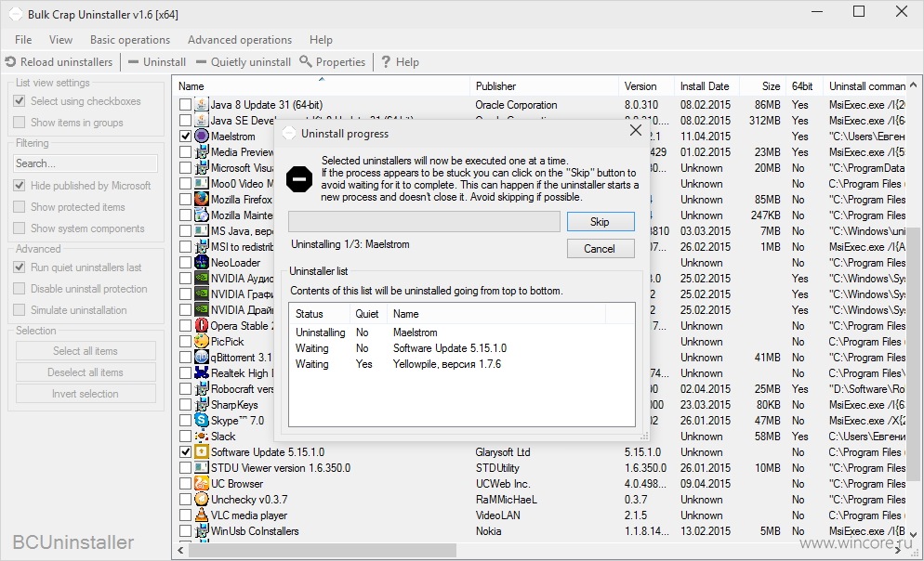Click the Select all items button

86,351
